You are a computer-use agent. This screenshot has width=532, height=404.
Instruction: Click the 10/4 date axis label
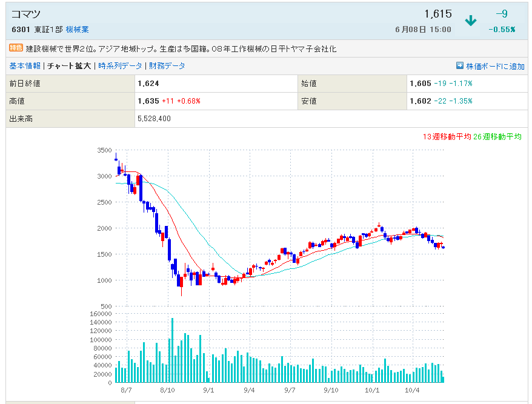click(412, 391)
